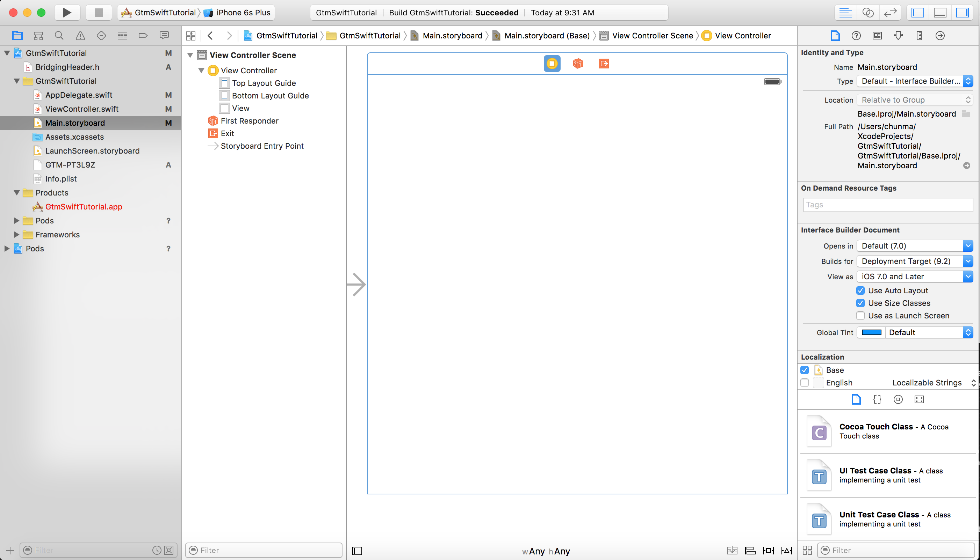Toggle Use Size Classes checkbox
Screen dimensions: 980x560
coord(860,303)
